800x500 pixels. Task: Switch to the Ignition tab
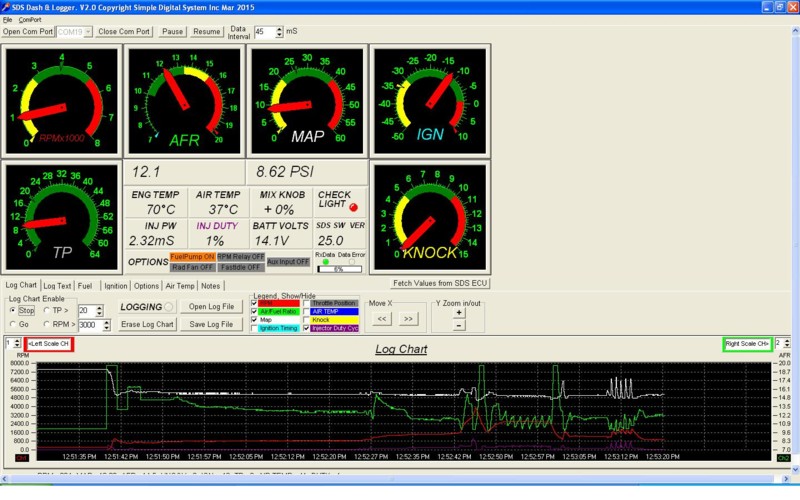click(116, 286)
